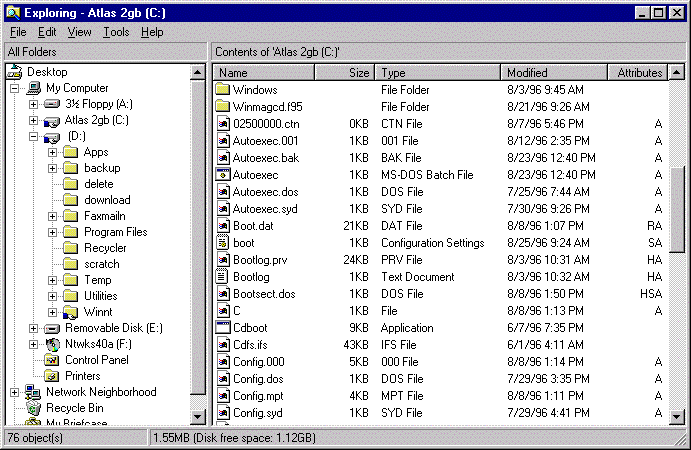The height and width of the screenshot is (450, 691).
Task: Click the Winmagcd.f95 folder icon
Action: tap(223, 107)
